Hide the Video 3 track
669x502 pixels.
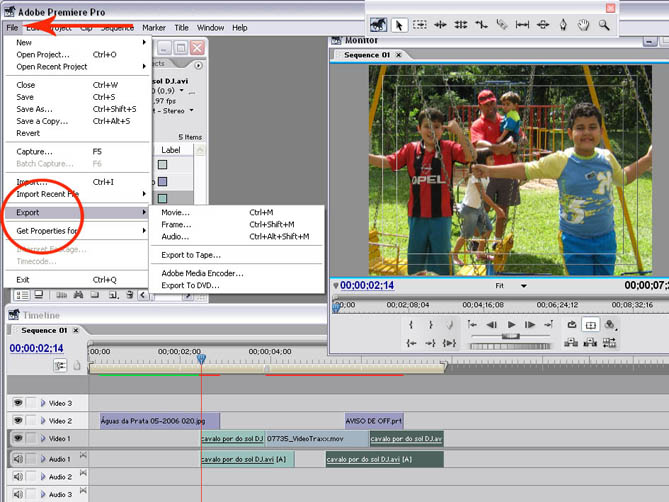coord(17,402)
